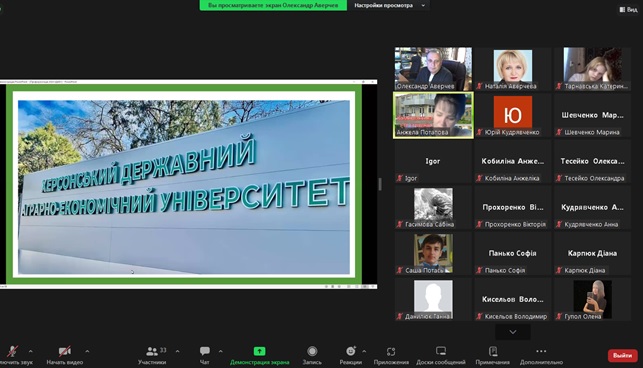Select Шевченко Марина participant tile
Image resolution: width=643 pixels, height=368 pixels.
click(x=592, y=115)
